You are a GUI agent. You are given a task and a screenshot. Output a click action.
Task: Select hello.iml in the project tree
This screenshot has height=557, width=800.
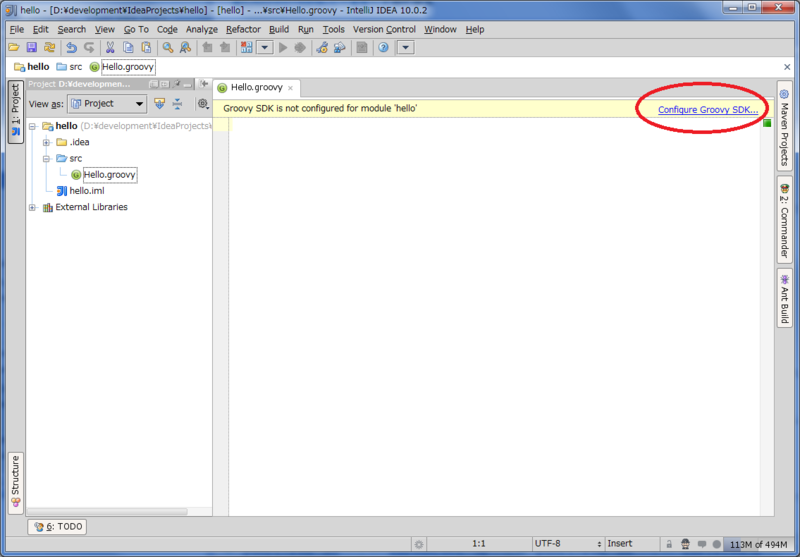81,191
